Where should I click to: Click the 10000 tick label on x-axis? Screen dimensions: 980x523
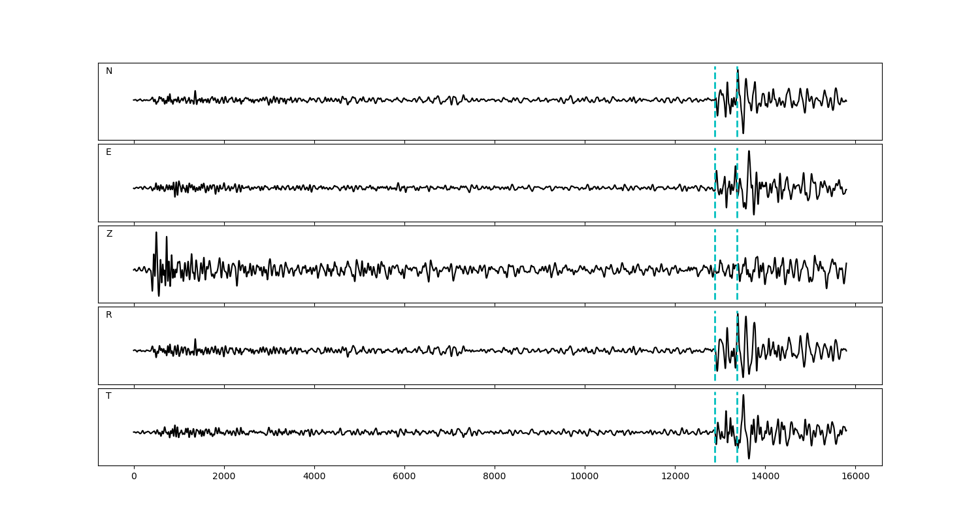tap(585, 477)
